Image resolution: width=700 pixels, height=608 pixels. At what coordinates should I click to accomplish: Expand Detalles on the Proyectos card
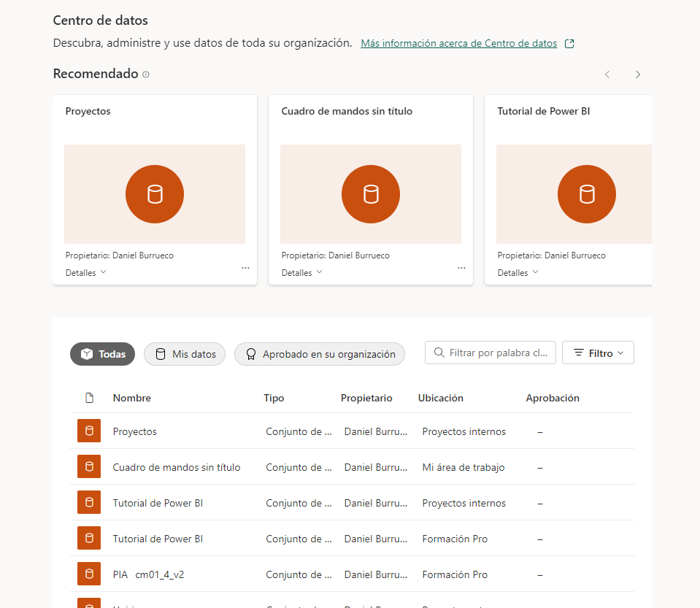(x=86, y=272)
